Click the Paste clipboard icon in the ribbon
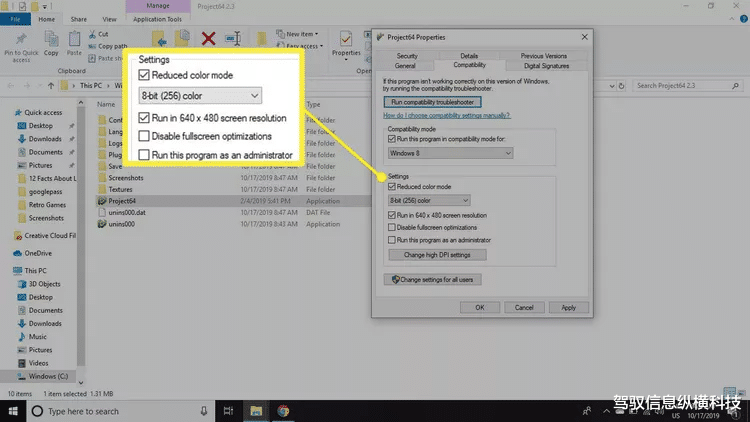 (x=74, y=39)
